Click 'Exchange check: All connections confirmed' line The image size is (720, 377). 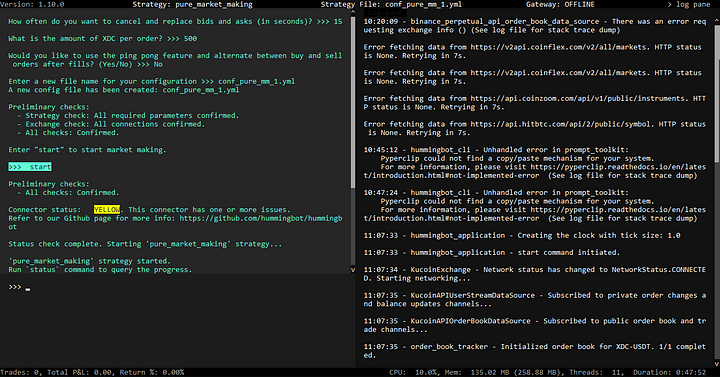tap(111, 124)
